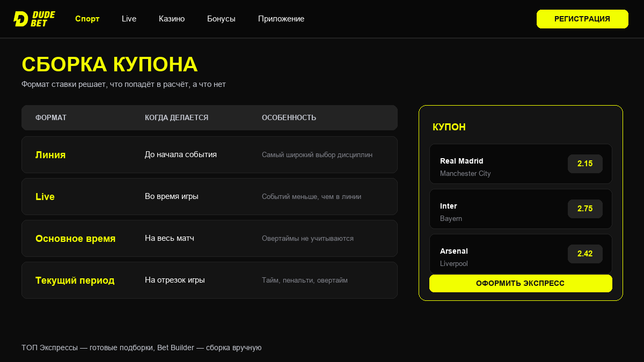Click the ФОРМАТ column header
Viewport: 644px width, 362px height.
click(51, 117)
